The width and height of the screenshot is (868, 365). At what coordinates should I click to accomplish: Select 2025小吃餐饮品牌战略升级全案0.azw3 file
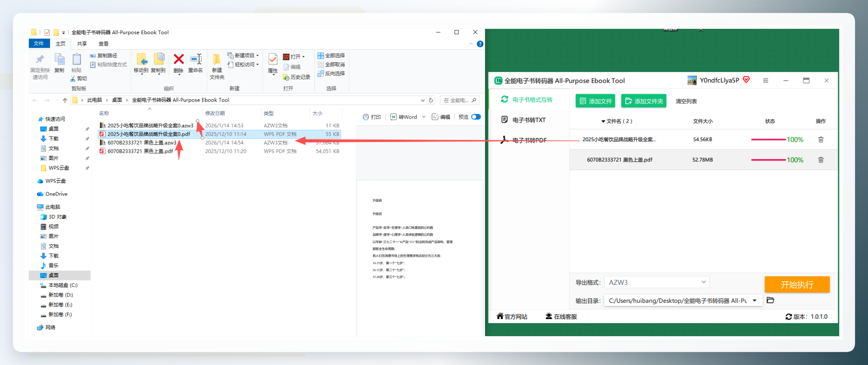click(150, 126)
